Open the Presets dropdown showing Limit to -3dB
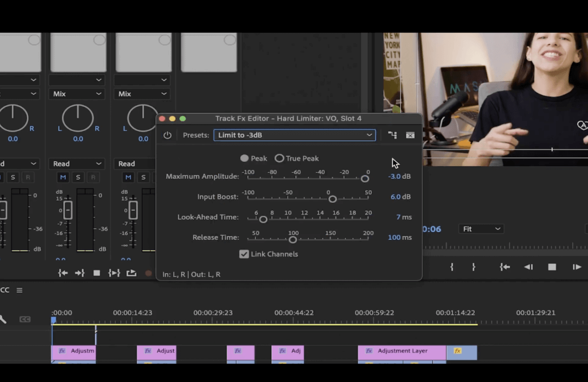The image size is (588, 382). click(294, 135)
